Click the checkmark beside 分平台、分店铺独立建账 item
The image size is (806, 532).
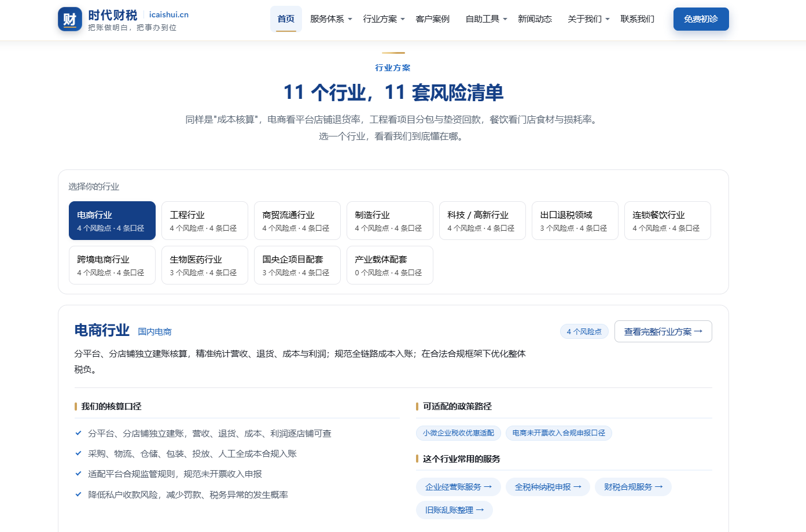tap(78, 433)
